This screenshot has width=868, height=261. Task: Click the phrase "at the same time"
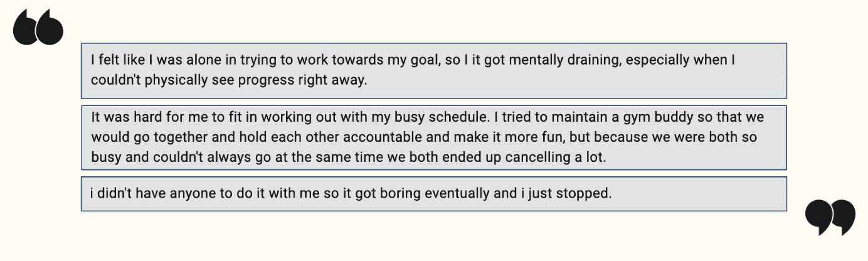click(x=329, y=157)
